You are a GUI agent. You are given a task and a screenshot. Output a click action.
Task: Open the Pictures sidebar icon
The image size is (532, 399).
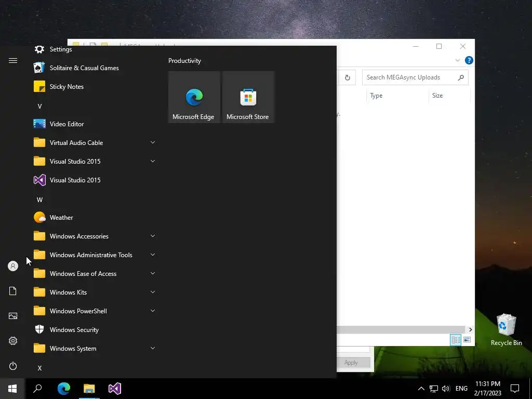(13, 316)
